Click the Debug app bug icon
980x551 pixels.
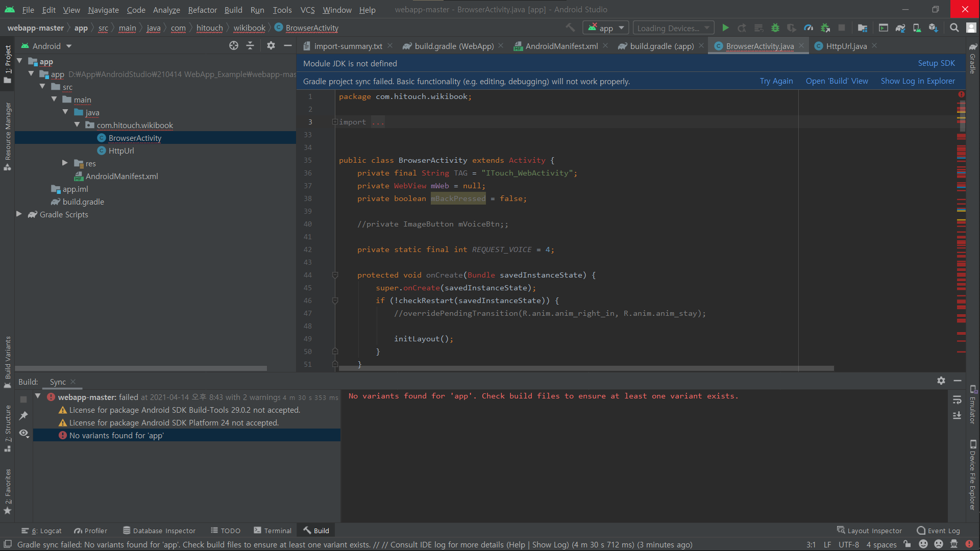click(x=775, y=28)
